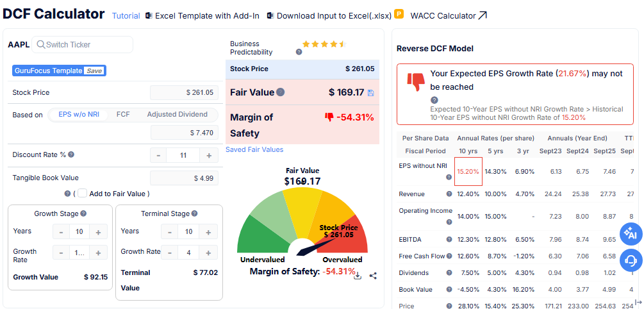Open the Excel Template with Add-In link

[x=207, y=15]
